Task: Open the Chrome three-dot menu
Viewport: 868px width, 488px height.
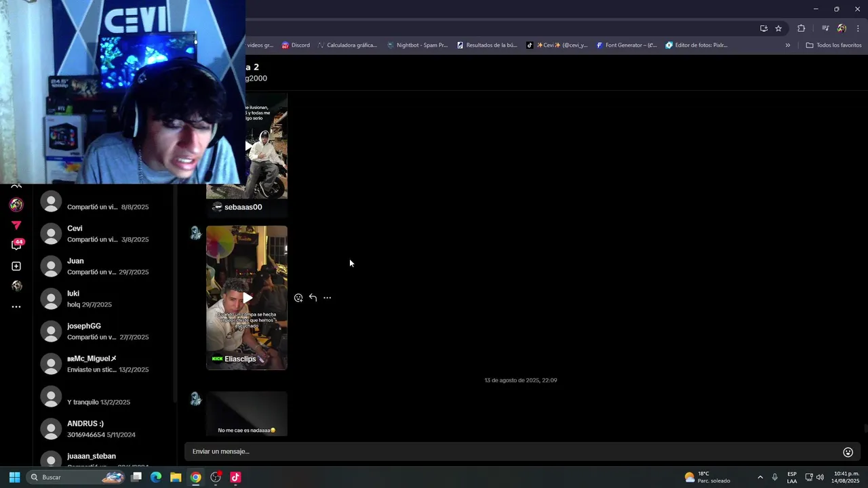Action: (x=858, y=28)
